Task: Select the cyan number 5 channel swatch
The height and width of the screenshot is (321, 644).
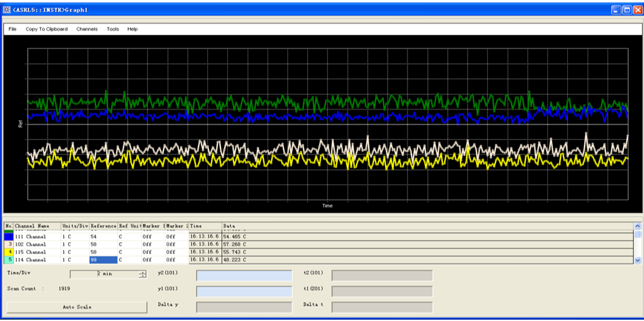Action: point(9,260)
